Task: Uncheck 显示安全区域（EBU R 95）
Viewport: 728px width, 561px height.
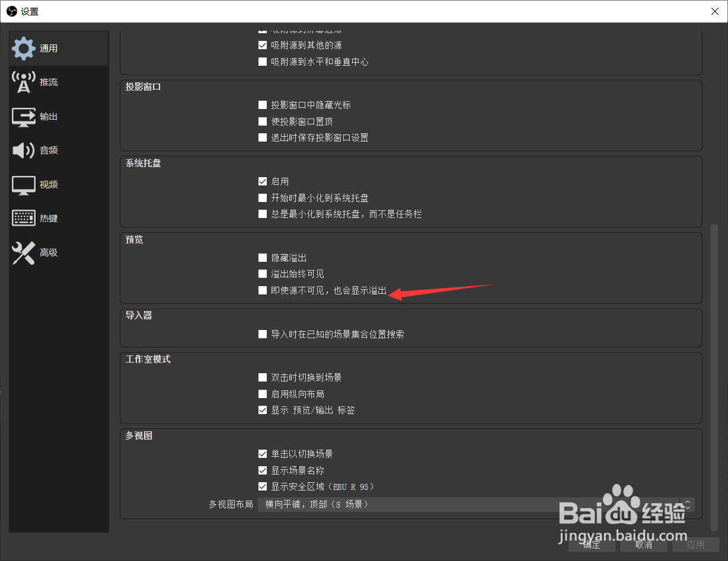Action: pos(263,486)
